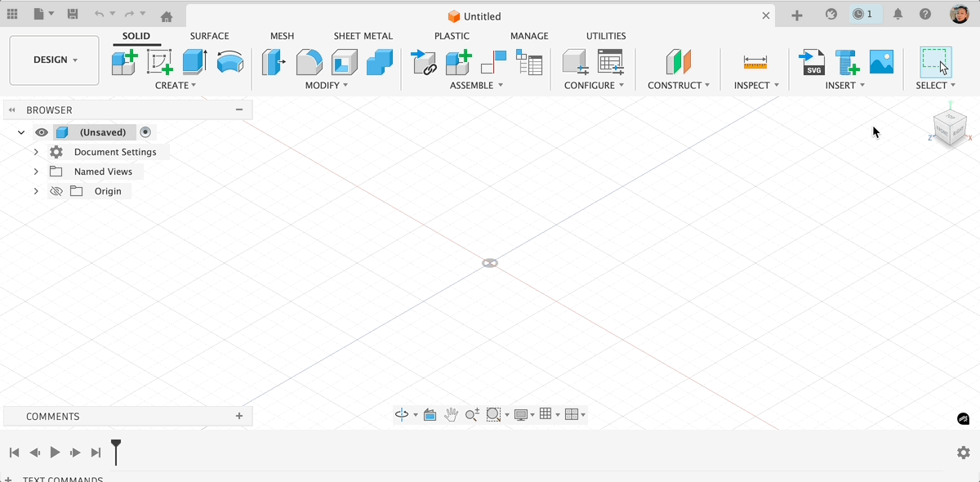Screen dimensions: 980x482
Task: Select the timeline position marker
Action: pyautogui.click(x=116, y=452)
